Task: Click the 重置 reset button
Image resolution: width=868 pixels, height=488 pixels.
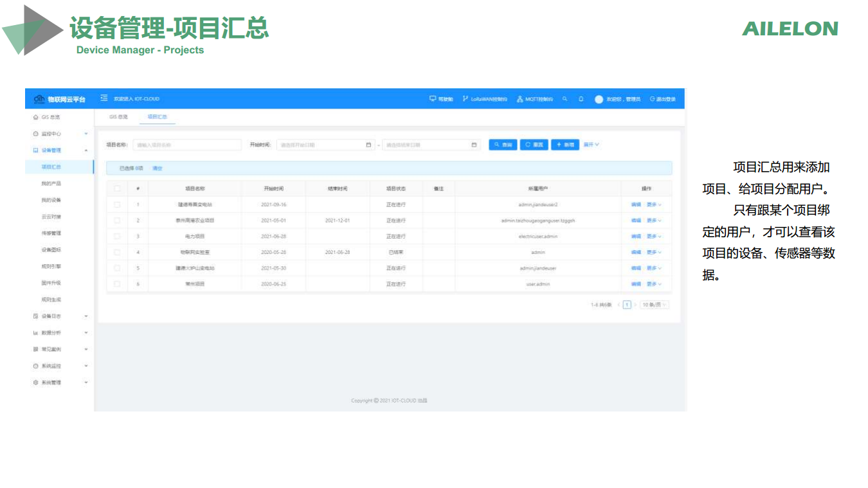Action: point(534,145)
